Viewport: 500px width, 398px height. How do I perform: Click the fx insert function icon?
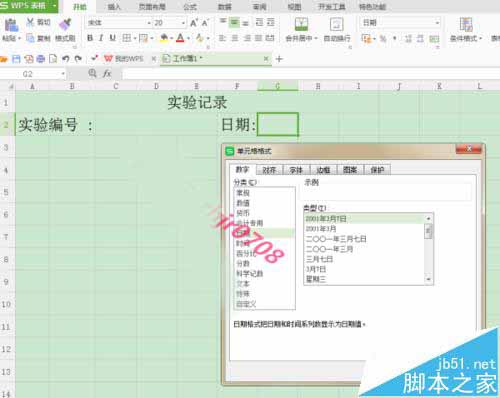[x=107, y=73]
